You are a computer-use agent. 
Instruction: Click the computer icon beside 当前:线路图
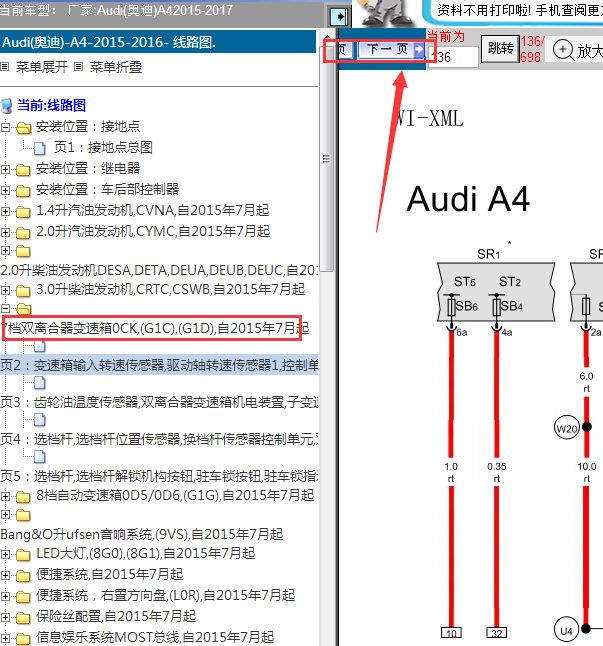(x=7, y=106)
